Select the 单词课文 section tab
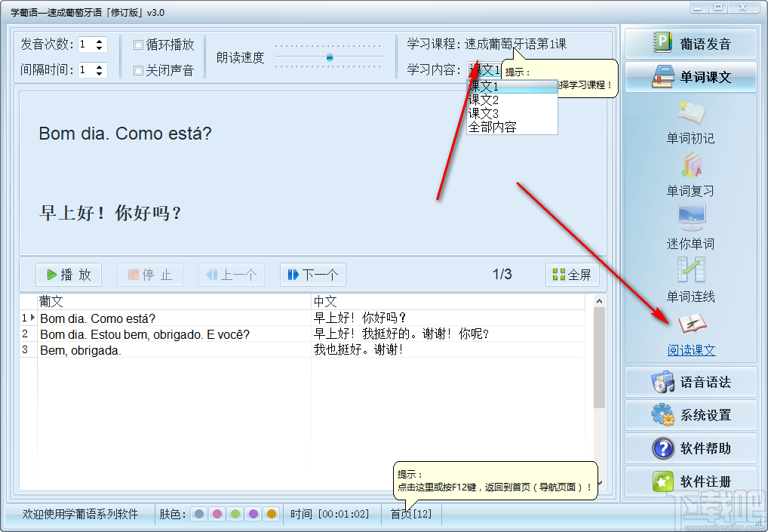 coord(690,77)
